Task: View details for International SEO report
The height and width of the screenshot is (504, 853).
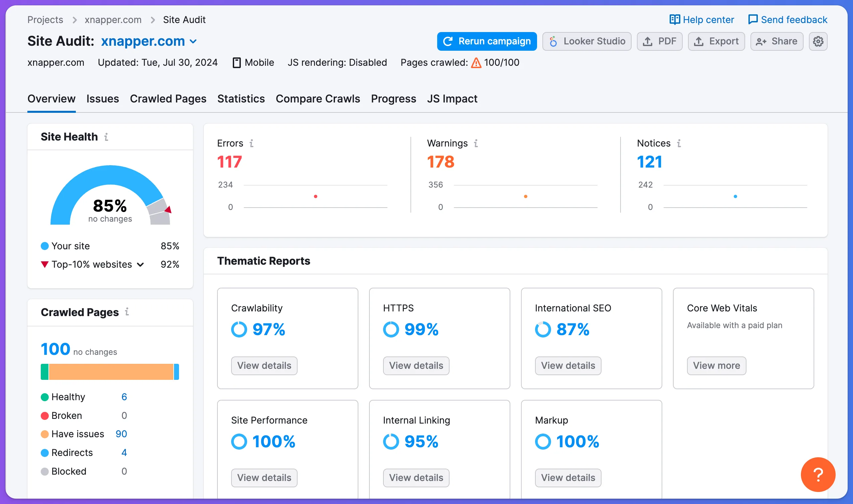Action: coord(568,366)
